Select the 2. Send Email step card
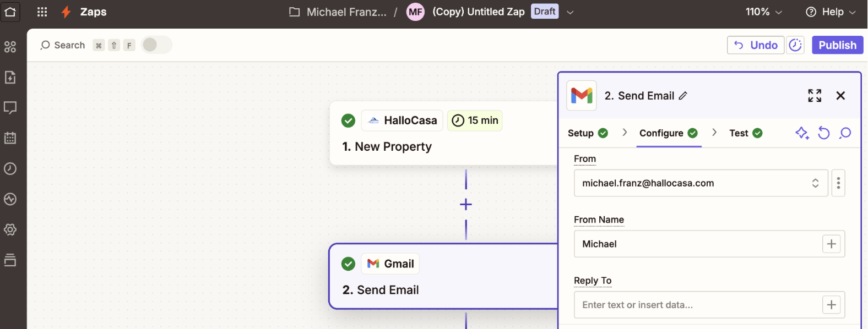Viewport: 868px width, 329px height. point(444,276)
